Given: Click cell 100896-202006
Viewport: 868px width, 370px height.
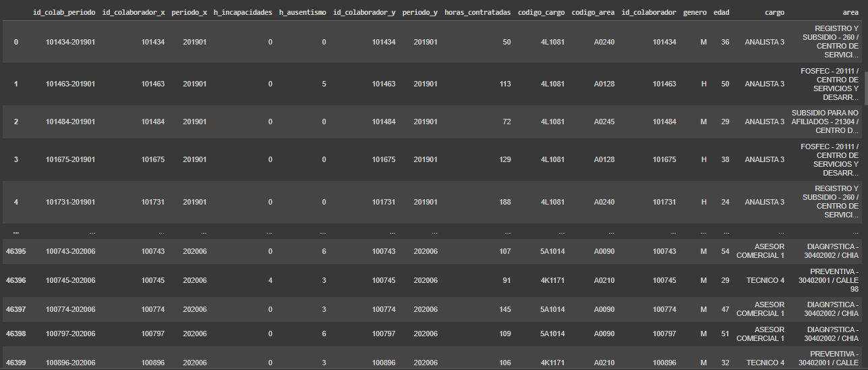Looking at the screenshot, I should coord(71,363).
